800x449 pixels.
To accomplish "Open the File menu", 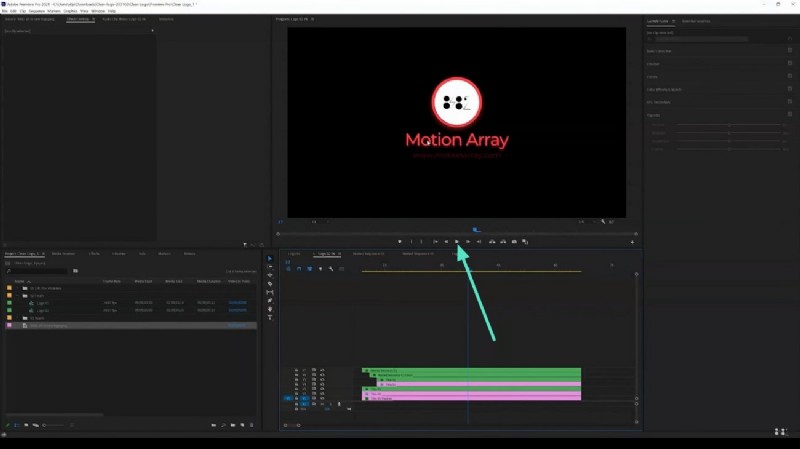I will pyautogui.click(x=5, y=11).
